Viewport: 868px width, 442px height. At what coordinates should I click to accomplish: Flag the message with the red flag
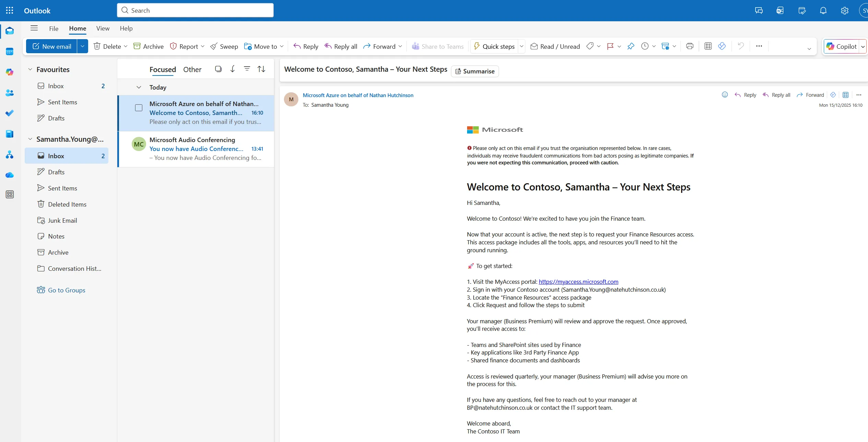(610, 46)
